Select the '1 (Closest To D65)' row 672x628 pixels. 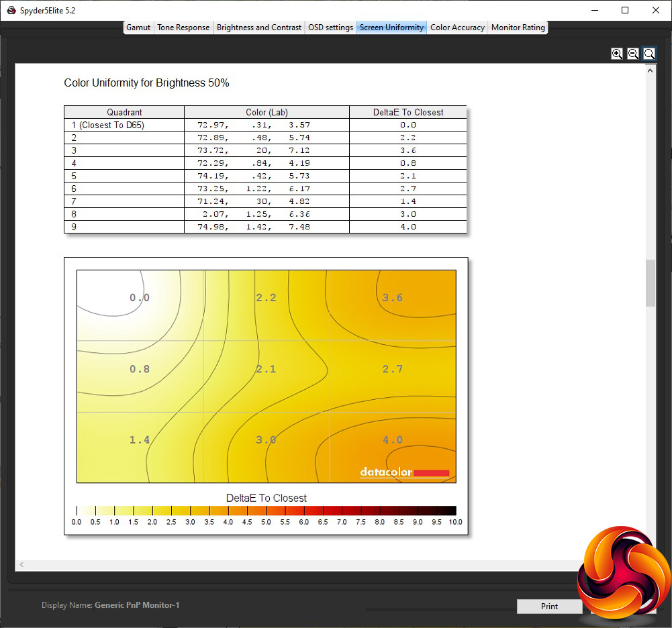[x=265, y=125]
